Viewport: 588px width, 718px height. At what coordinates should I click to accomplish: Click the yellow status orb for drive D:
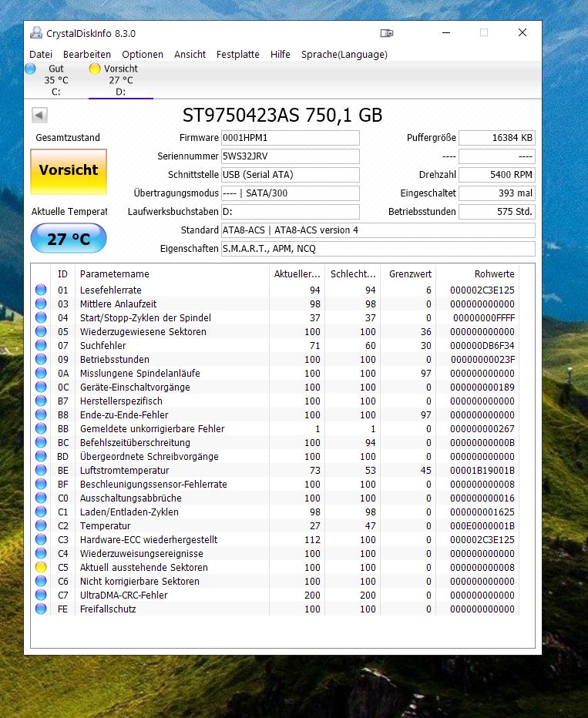pyautogui.click(x=95, y=69)
